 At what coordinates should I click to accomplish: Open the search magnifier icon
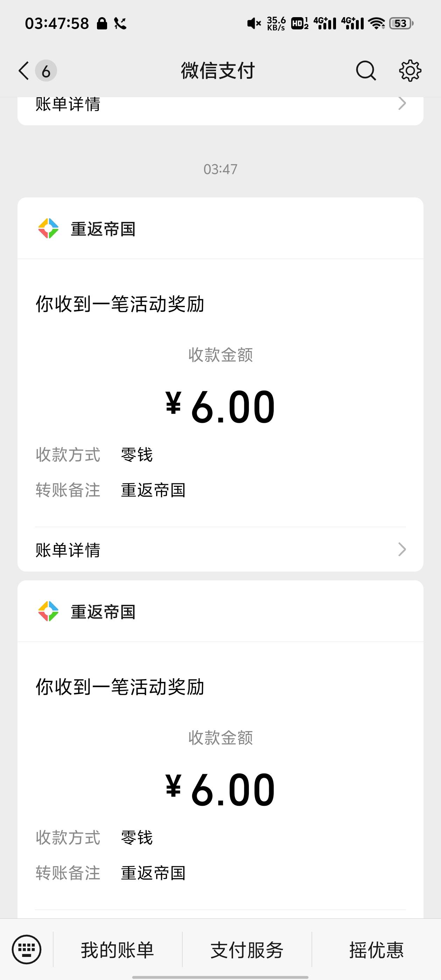coord(366,71)
